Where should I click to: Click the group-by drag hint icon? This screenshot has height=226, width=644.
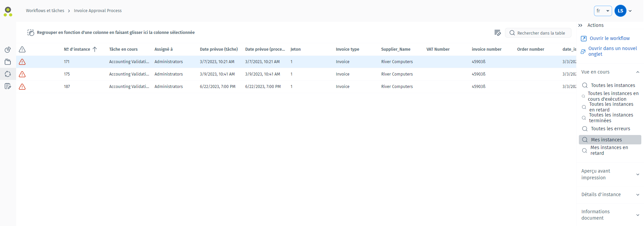[31, 33]
